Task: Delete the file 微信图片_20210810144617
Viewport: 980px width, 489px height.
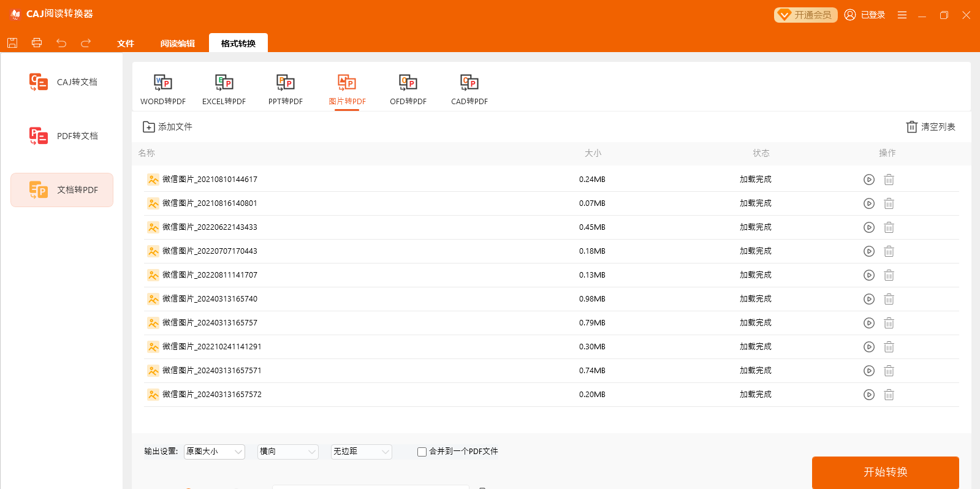Action: (x=889, y=180)
